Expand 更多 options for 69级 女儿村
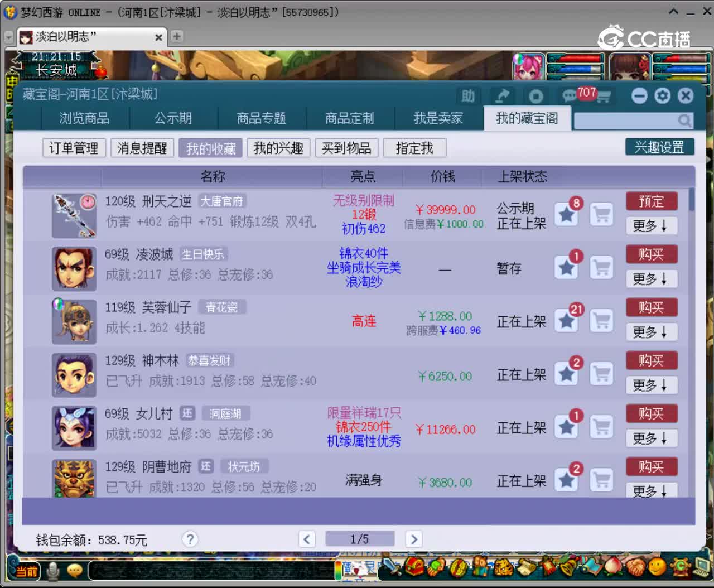 (651, 438)
